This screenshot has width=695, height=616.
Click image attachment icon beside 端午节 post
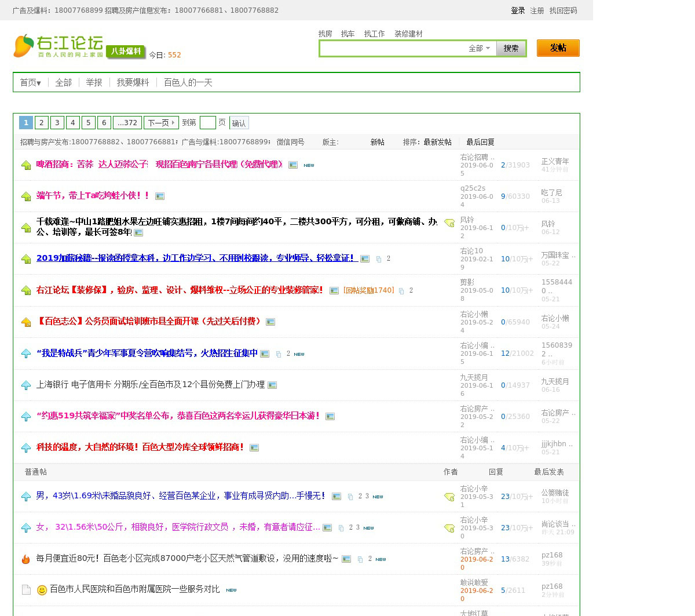[x=160, y=196]
